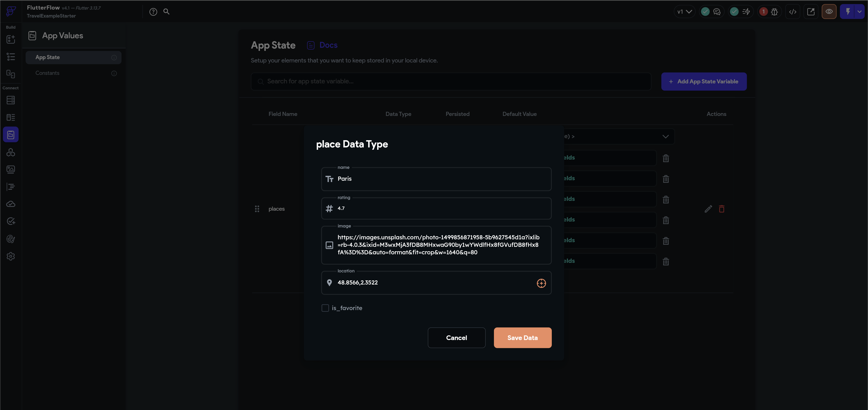Image resolution: width=868 pixels, height=410 pixels.
Task: Click the help question mark icon
Action: (x=153, y=12)
